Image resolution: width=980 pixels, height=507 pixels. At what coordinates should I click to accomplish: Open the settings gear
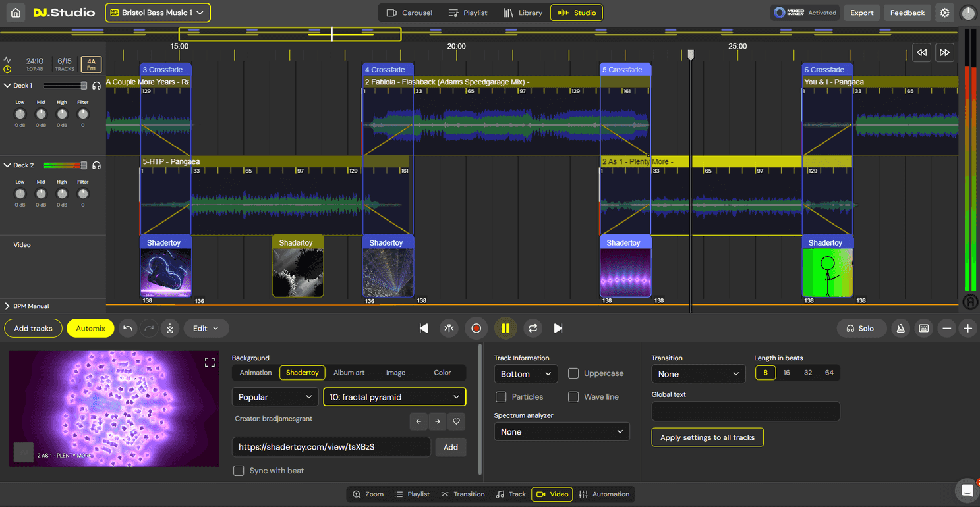pos(944,13)
